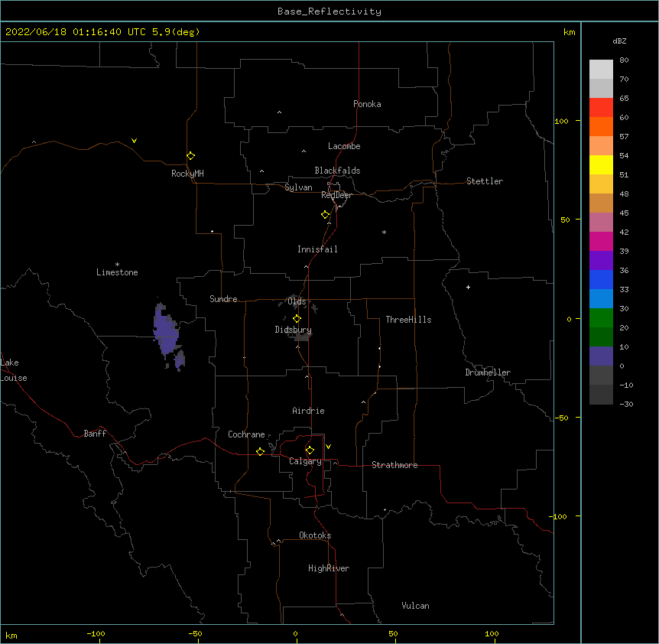Click the km unit label at top right
Image resolution: width=659 pixels, height=644 pixels.
[569, 32]
